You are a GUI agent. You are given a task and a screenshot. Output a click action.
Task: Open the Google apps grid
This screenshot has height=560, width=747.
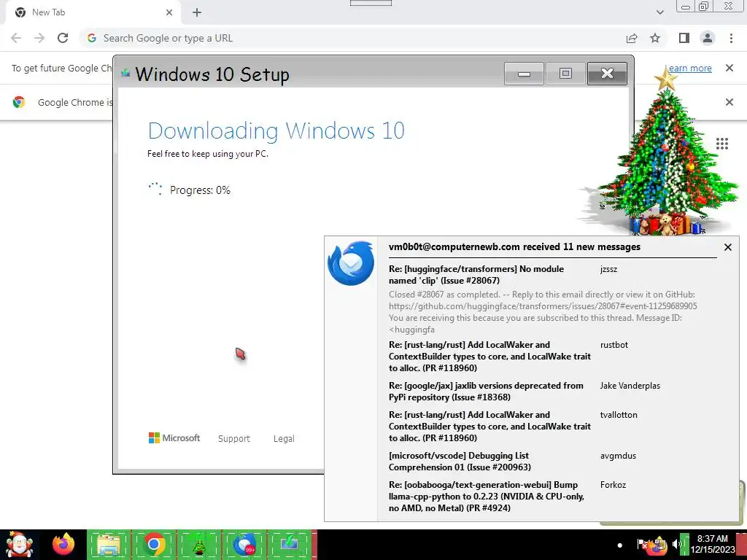pyautogui.click(x=722, y=144)
